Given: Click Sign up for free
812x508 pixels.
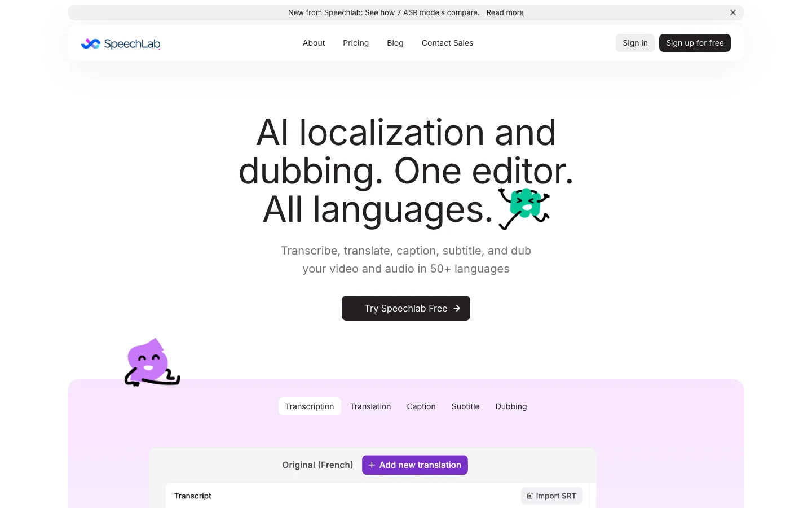Looking at the screenshot, I should (695, 43).
